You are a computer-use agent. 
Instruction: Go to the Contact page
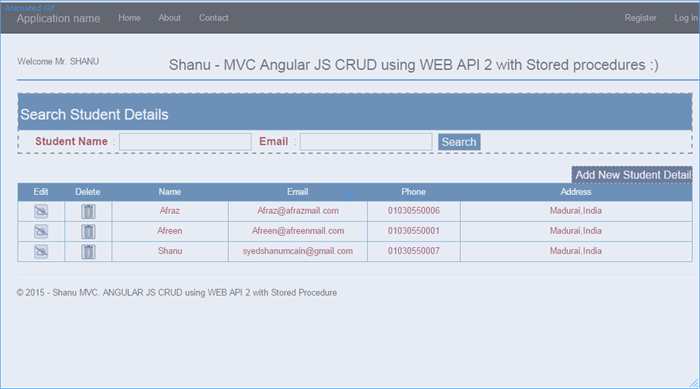click(x=214, y=18)
